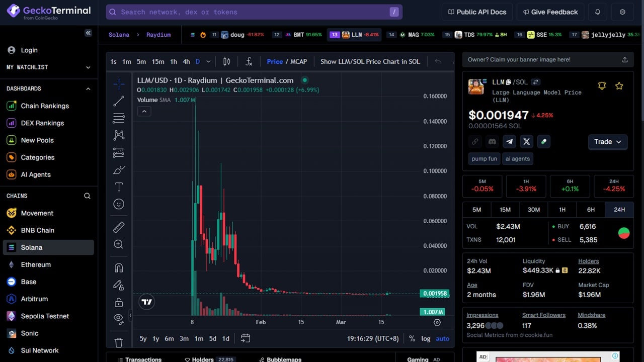The height and width of the screenshot is (362, 644).
Task: Open the go to date calendar
Action: pyautogui.click(x=246, y=338)
